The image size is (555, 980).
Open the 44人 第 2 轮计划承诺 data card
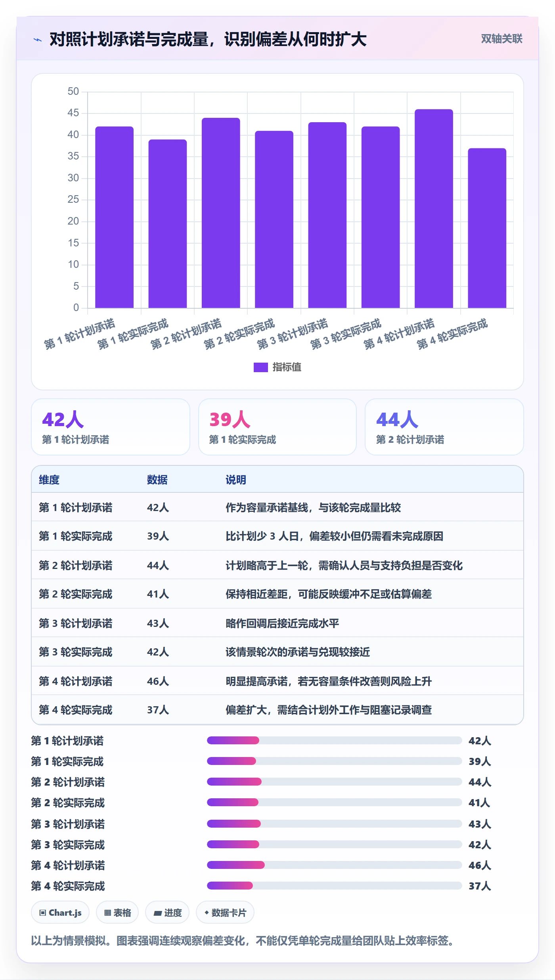[x=444, y=427]
